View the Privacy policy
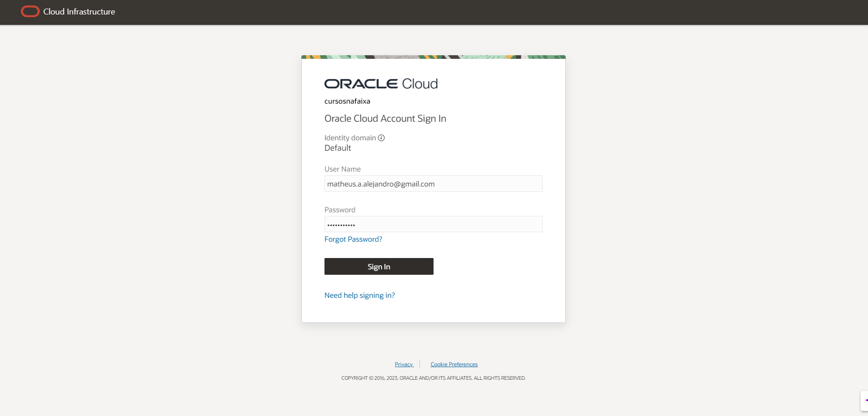 [403, 364]
